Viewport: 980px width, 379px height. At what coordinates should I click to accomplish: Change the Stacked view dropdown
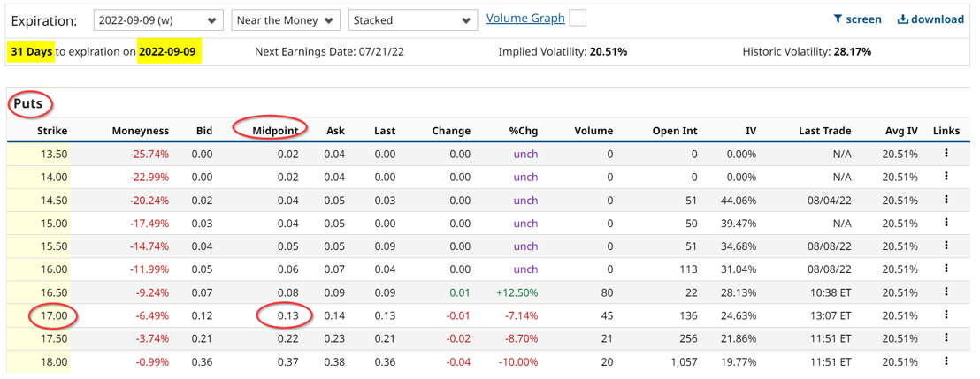coord(411,19)
